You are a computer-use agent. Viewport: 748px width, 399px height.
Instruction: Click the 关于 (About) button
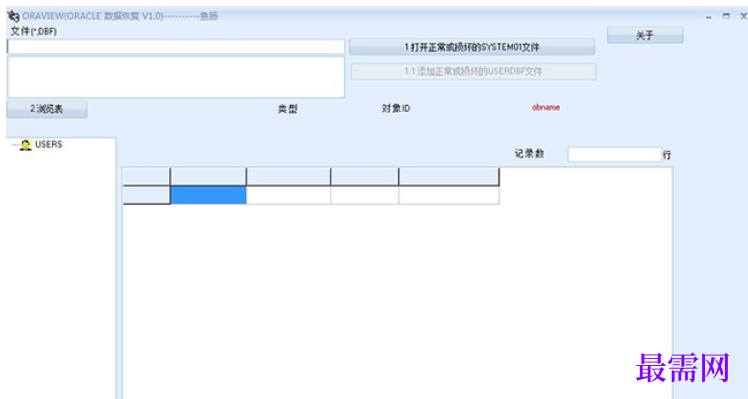click(x=645, y=35)
